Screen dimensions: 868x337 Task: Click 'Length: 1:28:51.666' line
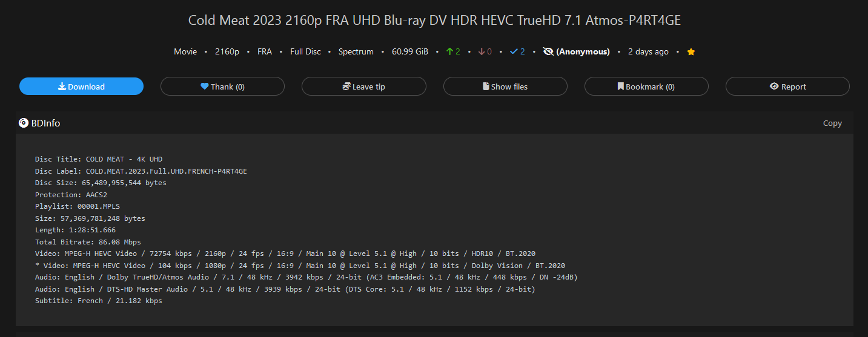75,230
